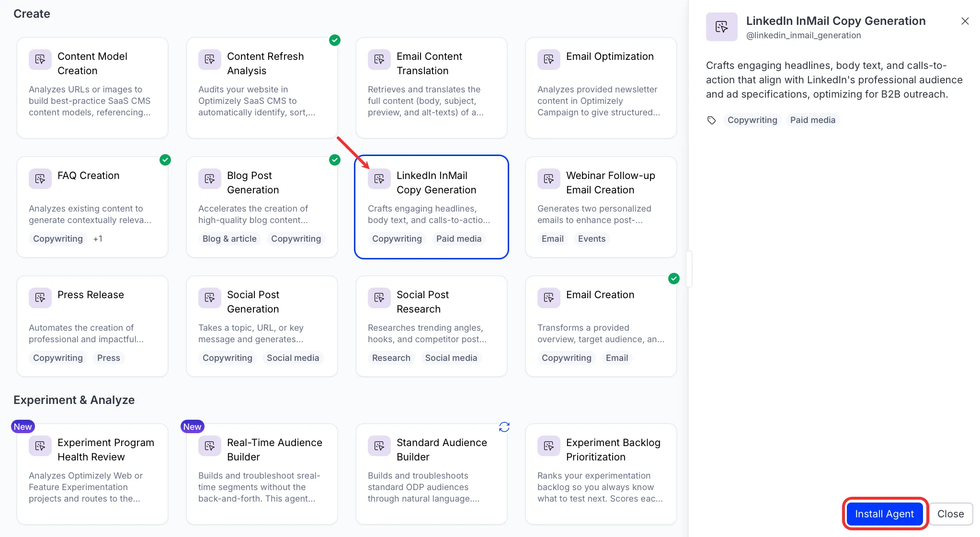Image resolution: width=980 pixels, height=537 pixels.
Task: Click the tag icon in the details panel
Action: (712, 120)
